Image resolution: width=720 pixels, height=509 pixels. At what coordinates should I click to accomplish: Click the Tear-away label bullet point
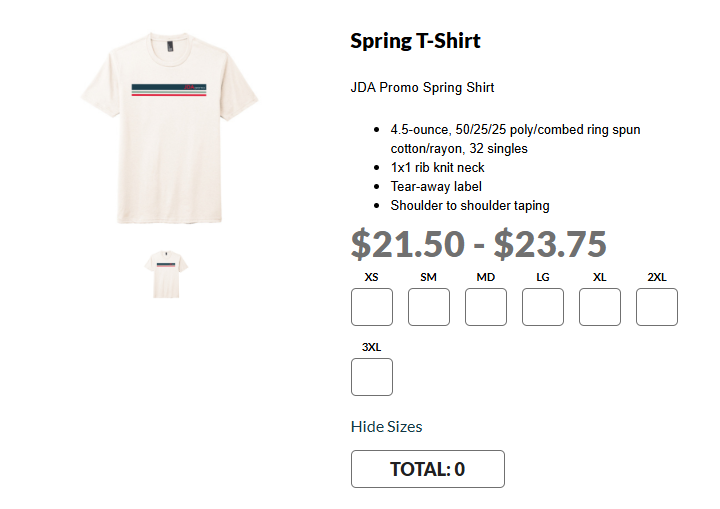(x=436, y=187)
